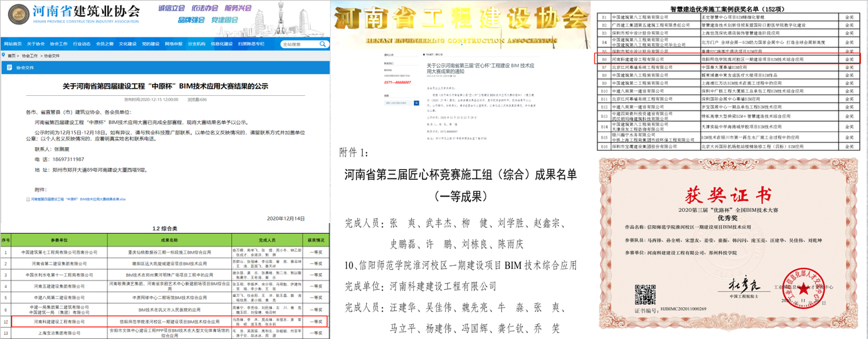Viewport: 868px width, 339px height.
Task: Click the blue search button in middle page sidebar
Action: pyautogui.click(x=417, y=103)
